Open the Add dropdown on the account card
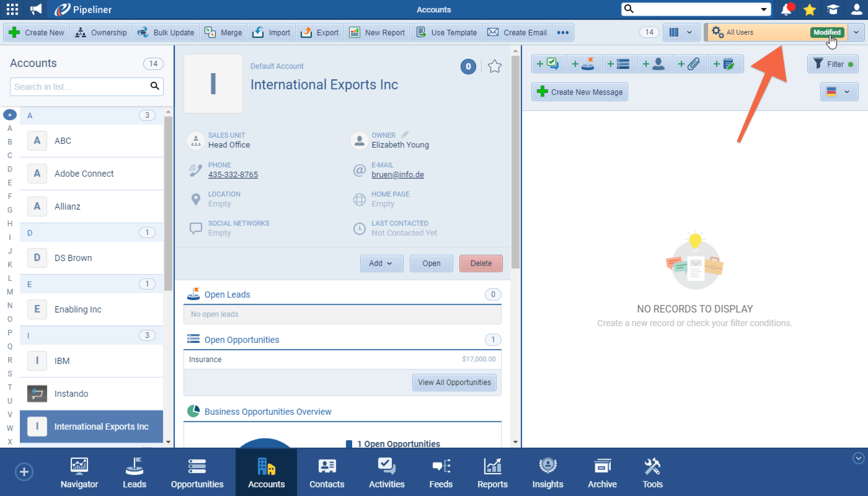Viewport: 868px width, 496px height. pos(381,263)
